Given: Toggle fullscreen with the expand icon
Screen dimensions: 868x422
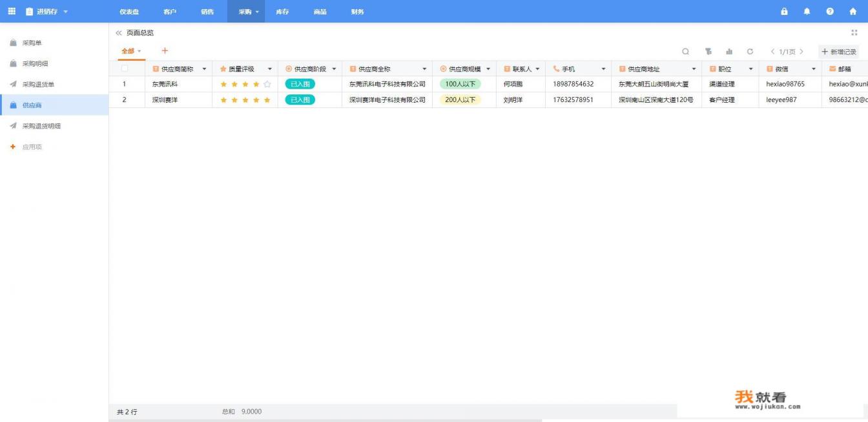Looking at the screenshot, I should [854, 32].
